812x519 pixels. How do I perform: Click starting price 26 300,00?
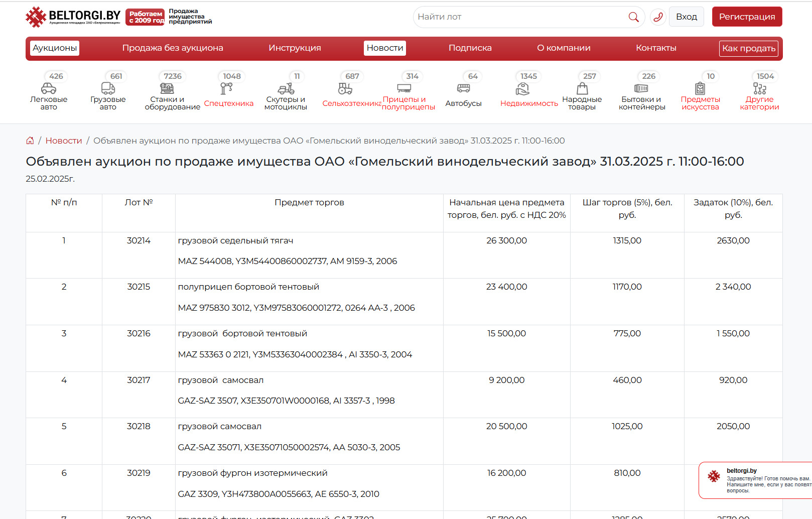[x=506, y=241]
